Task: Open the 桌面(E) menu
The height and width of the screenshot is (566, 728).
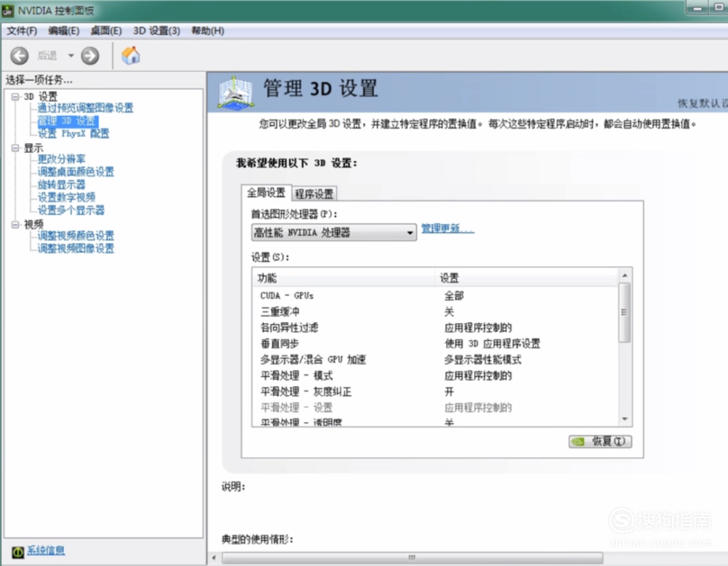Action: tap(106, 30)
